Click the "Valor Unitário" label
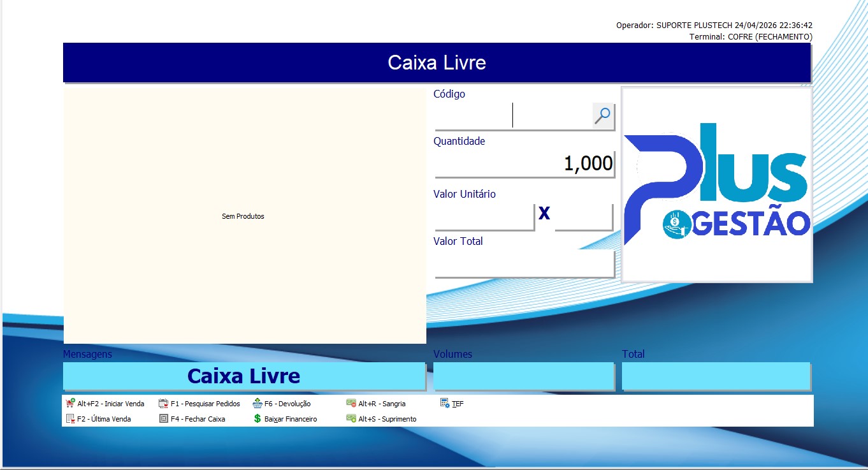The width and height of the screenshot is (868, 470). [465, 194]
